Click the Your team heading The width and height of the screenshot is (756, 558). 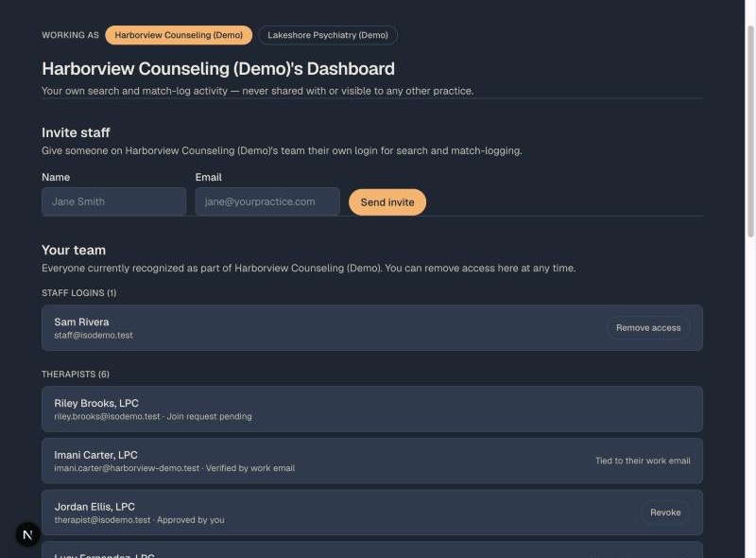point(74,250)
